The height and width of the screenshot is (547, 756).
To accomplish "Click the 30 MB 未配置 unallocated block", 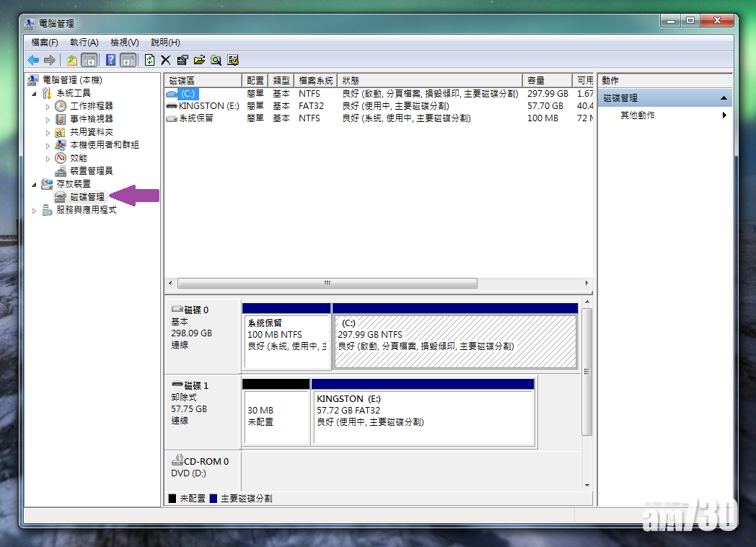I will pyautogui.click(x=276, y=417).
